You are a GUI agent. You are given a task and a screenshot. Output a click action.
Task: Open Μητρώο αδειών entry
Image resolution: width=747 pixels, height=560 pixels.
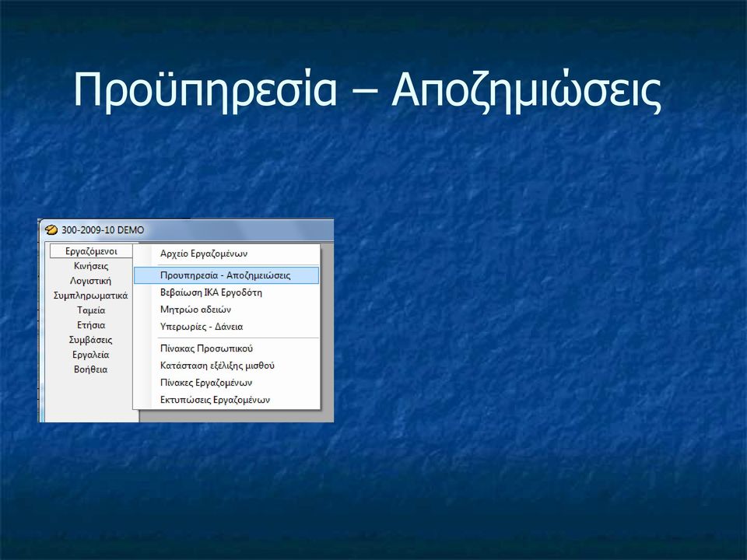[226, 310]
